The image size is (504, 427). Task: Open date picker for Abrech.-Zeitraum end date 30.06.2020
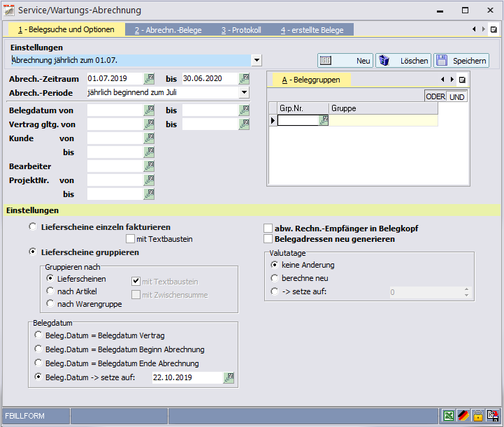click(x=244, y=78)
